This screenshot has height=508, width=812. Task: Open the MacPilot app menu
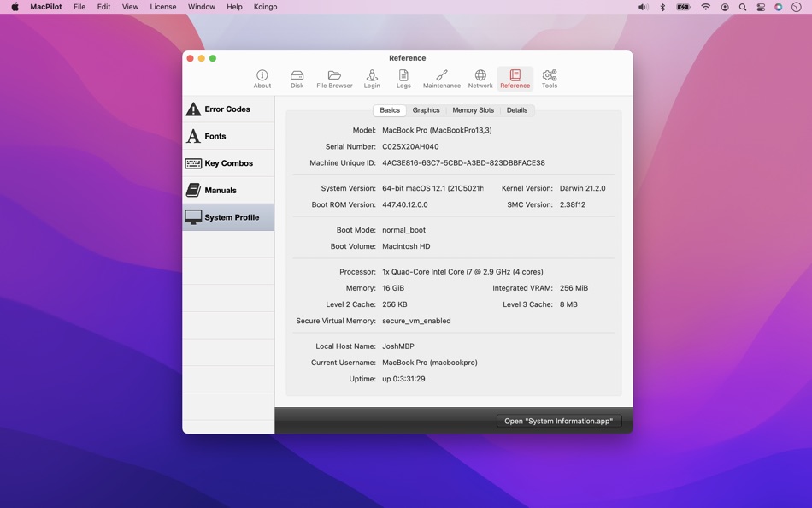46,7
